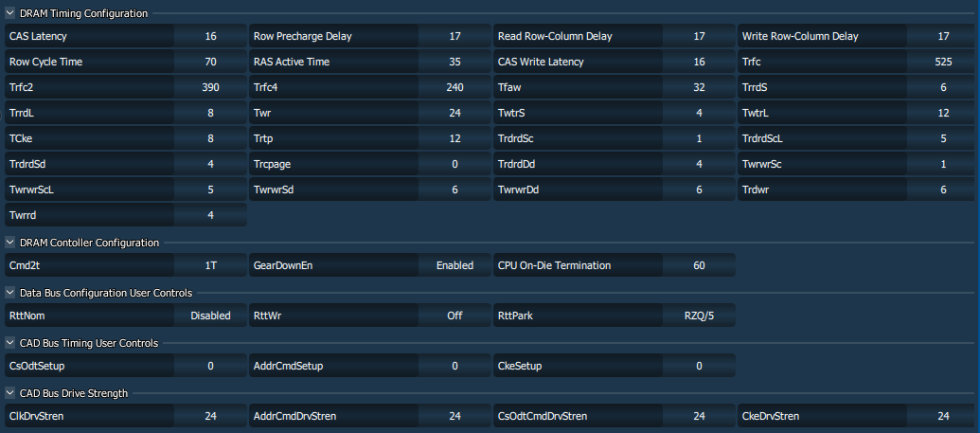Collapse Data Bus Configuration User Controls
980x433 pixels.
pos(10,293)
